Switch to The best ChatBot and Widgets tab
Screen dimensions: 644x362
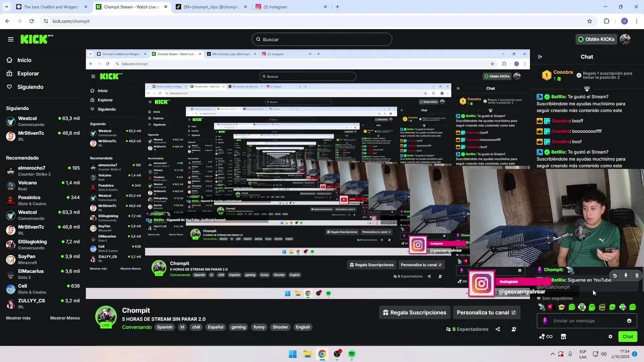(52, 7)
